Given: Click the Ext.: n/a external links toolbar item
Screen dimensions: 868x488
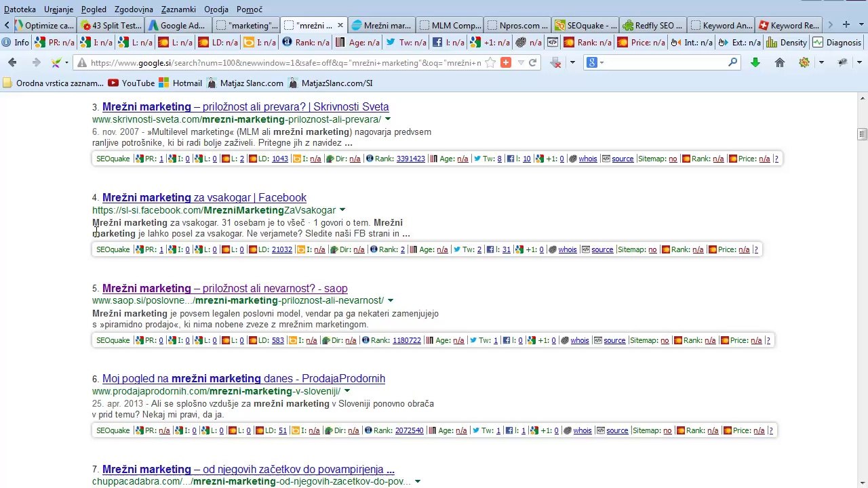Looking at the screenshot, I should click(x=740, y=42).
